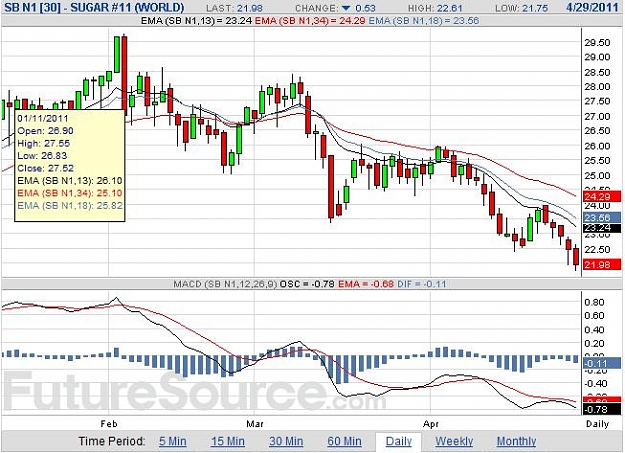Click the red 24.29 price axis label

[x=602, y=197]
